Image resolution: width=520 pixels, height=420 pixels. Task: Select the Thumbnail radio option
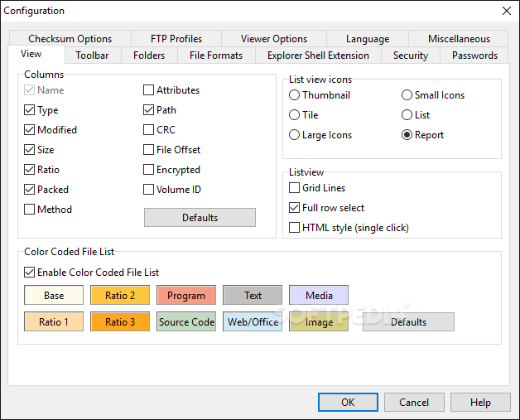coord(294,95)
